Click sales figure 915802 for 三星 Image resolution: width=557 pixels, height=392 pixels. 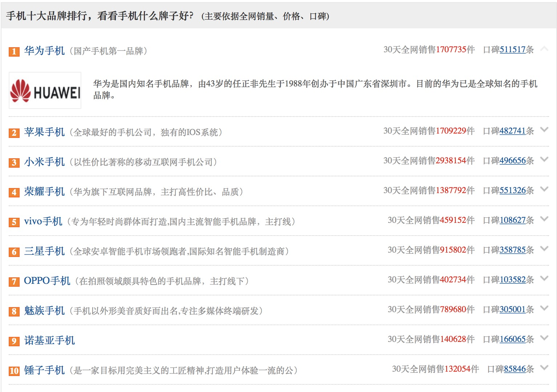pyautogui.click(x=453, y=250)
